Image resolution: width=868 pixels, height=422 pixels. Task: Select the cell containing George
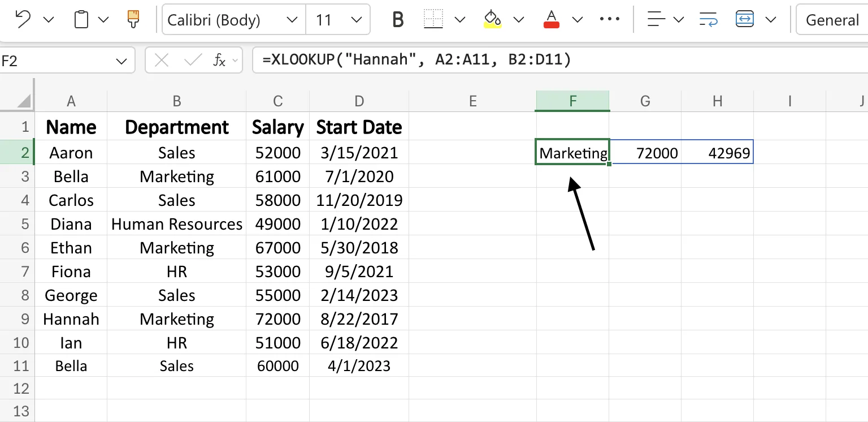(71, 295)
